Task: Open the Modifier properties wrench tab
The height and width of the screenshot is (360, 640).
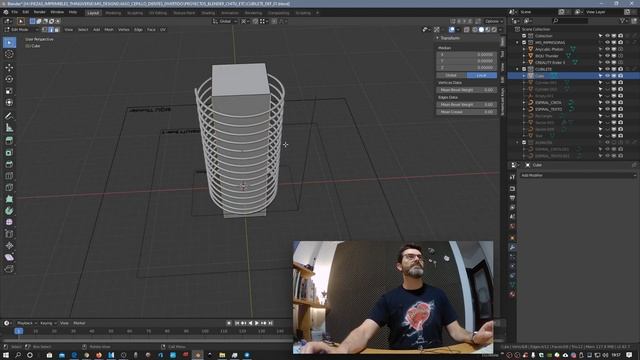Action: coord(512,247)
